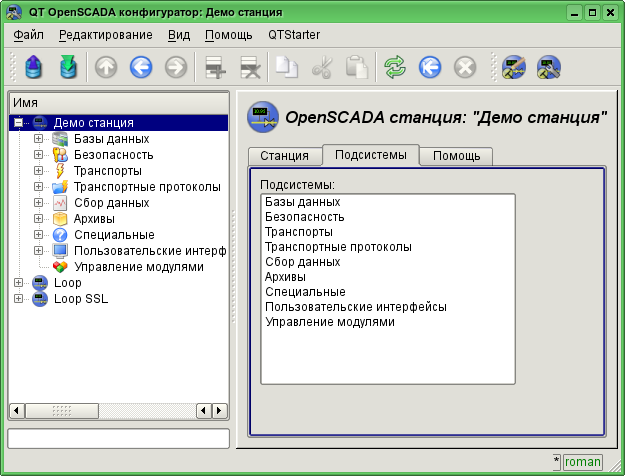The image size is (625, 476).
Task: Expand the Базы данных tree node
Action: [38, 138]
